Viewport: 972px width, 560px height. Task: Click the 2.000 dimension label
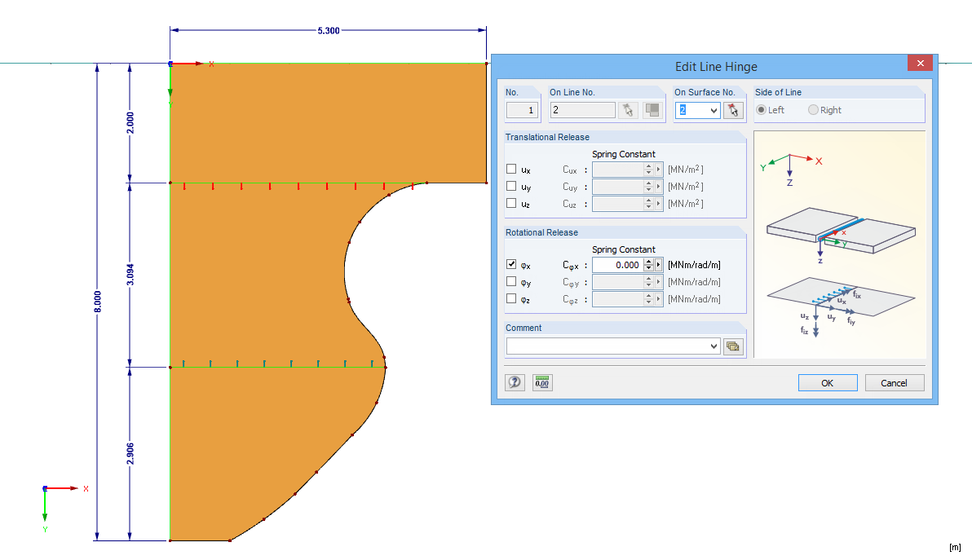pos(130,122)
